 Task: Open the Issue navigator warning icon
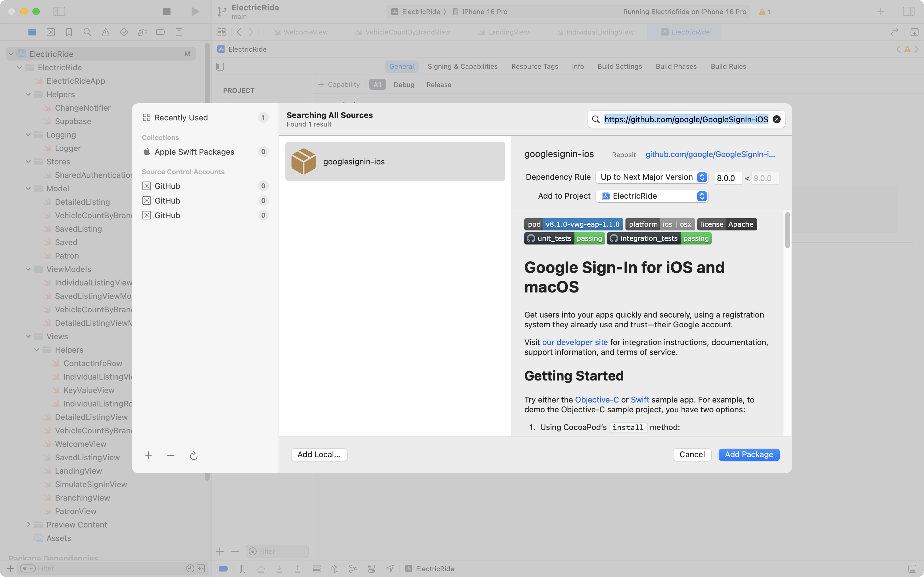105,32
